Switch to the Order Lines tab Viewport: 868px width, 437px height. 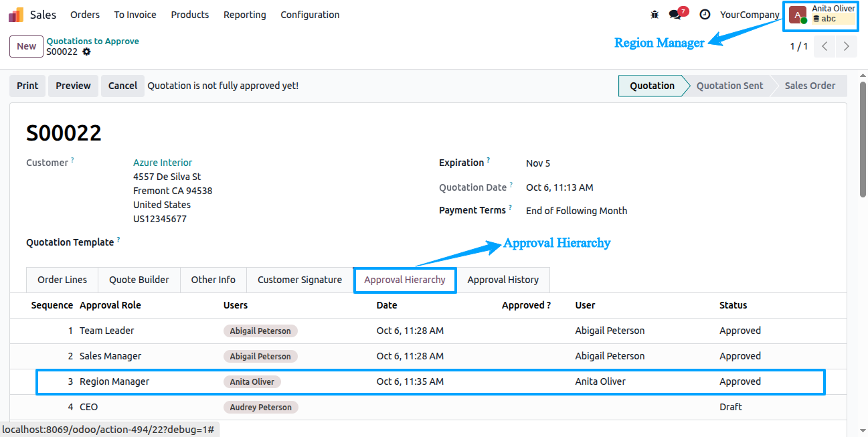point(62,280)
